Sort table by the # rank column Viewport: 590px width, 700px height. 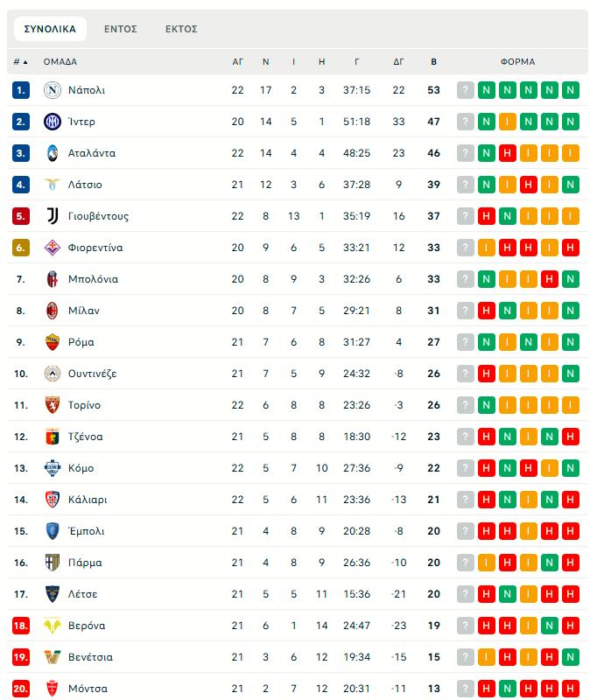[20, 62]
